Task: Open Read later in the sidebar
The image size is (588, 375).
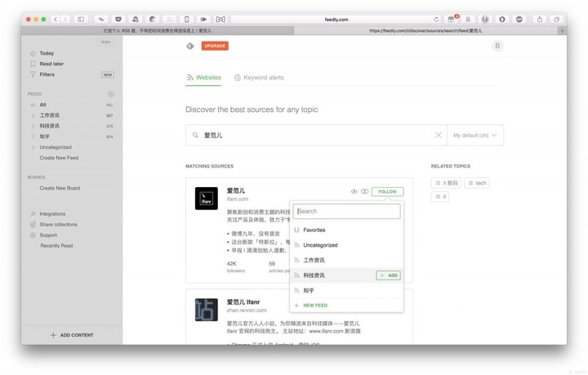Action: tap(51, 64)
